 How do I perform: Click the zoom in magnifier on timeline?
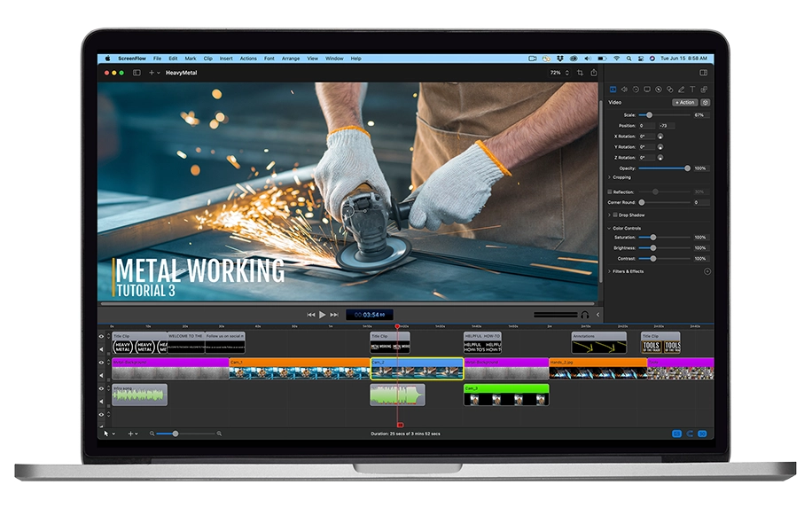click(x=219, y=434)
